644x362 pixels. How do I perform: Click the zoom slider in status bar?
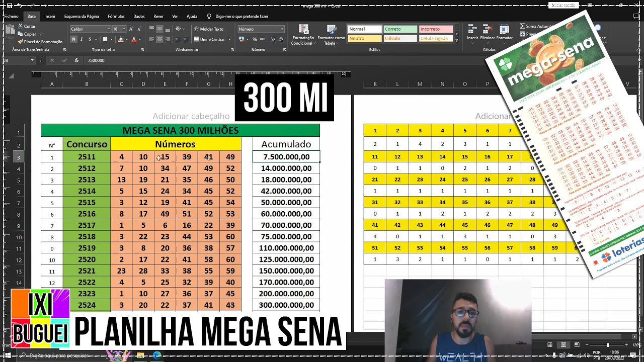[607, 345]
